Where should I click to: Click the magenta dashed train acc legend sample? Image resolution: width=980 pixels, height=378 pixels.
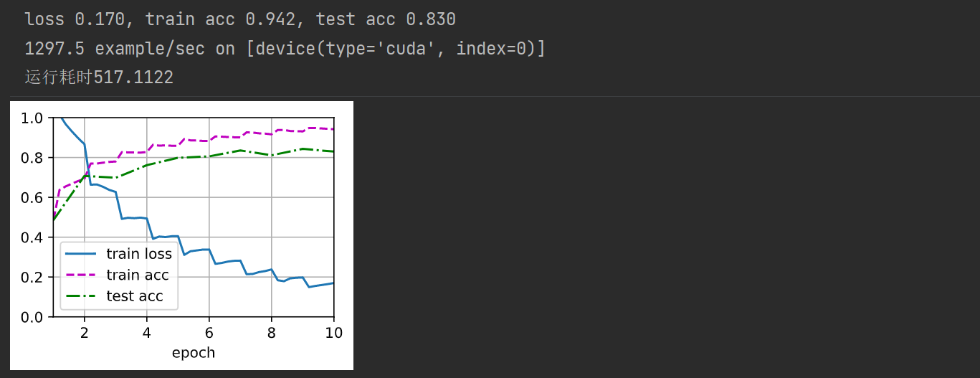[x=82, y=275]
